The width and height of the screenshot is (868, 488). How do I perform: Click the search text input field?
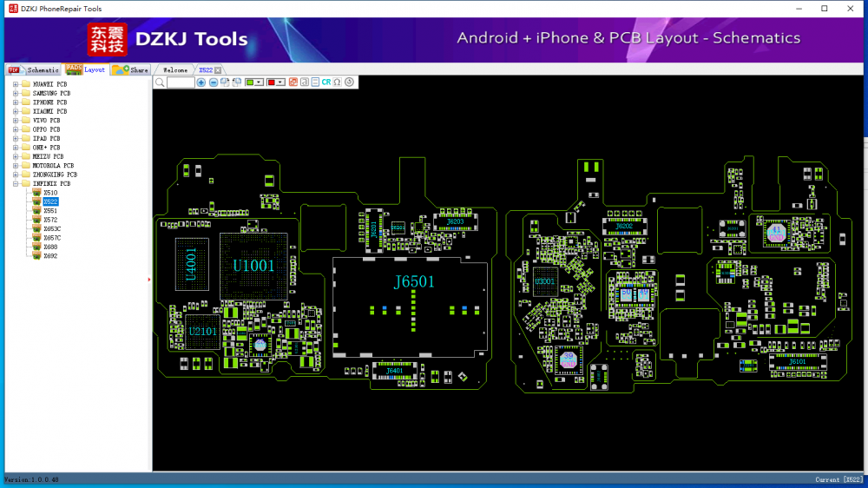[181, 82]
